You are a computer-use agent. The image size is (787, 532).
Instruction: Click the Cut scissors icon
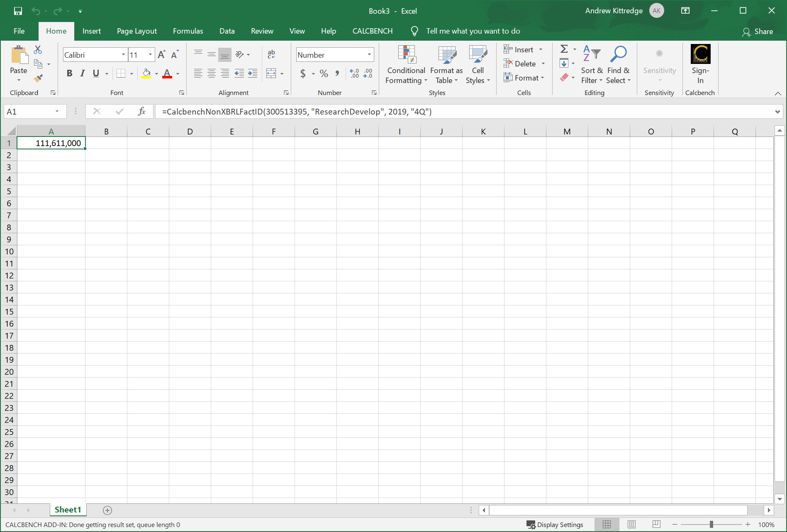(x=38, y=50)
